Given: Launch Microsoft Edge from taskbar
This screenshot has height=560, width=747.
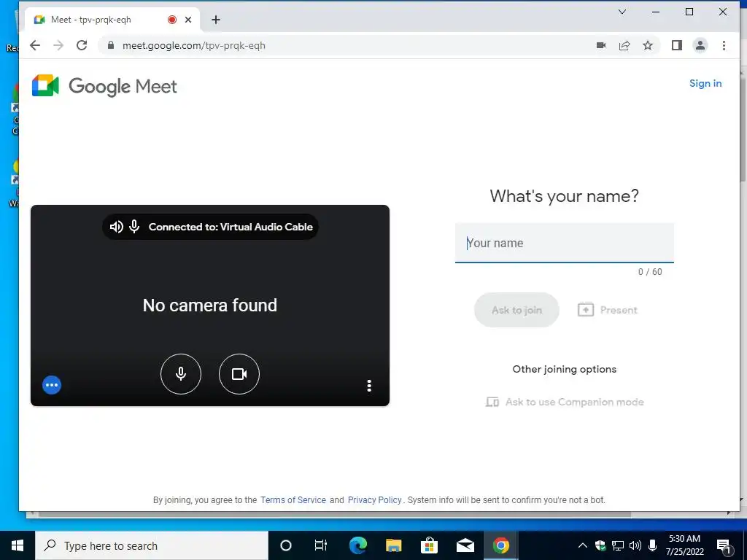Looking at the screenshot, I should tap(357, 545).
